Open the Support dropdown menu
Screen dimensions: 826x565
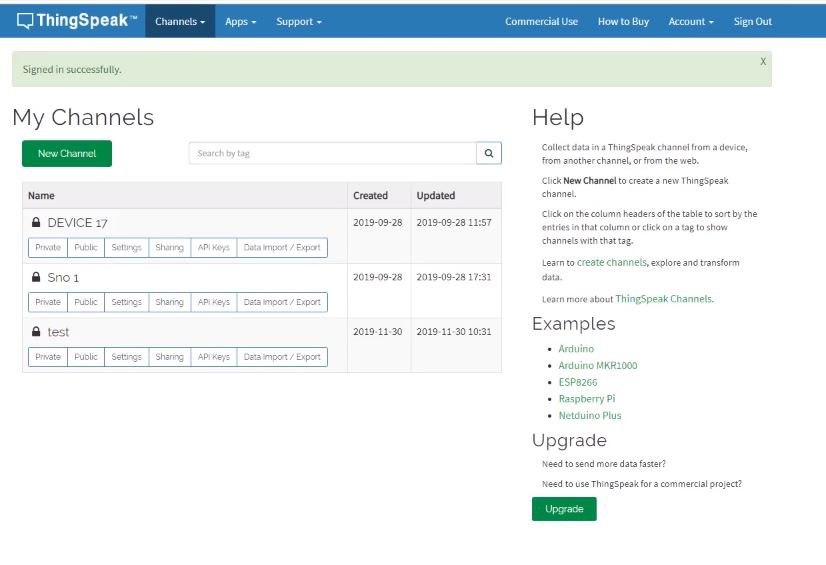click(x=299, y=21)
